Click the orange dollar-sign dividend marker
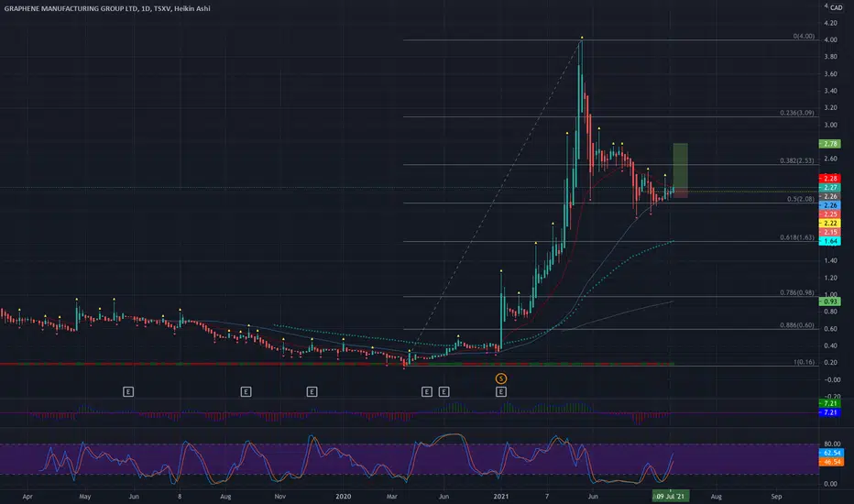The height and width of the screenshot is (504, 854). (x=501, y=378)
